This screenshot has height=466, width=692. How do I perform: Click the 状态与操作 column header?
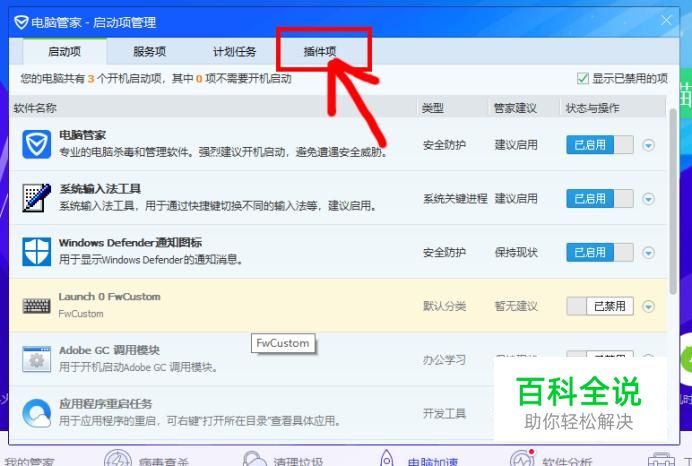[592, 108]
